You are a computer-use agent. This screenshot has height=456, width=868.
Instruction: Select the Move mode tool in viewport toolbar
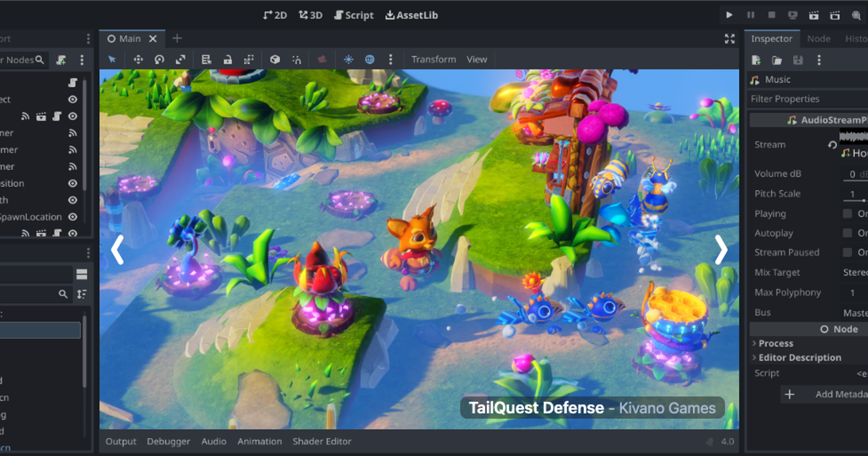(138, 59)
